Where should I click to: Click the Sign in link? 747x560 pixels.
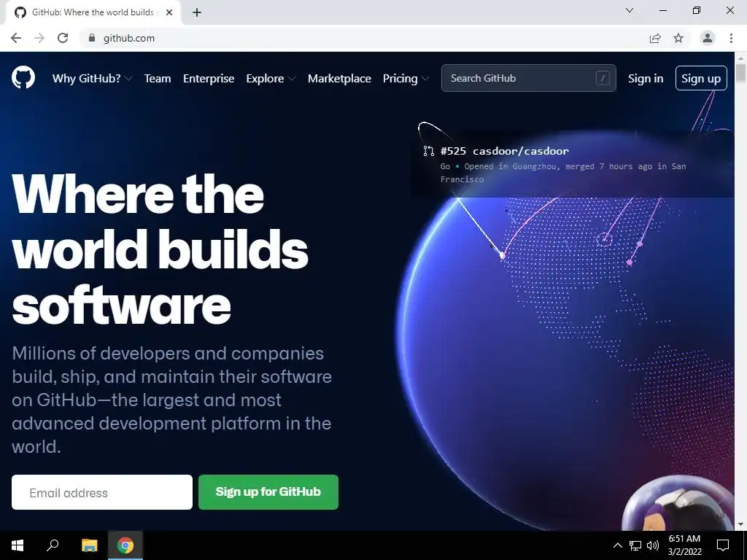646,79
